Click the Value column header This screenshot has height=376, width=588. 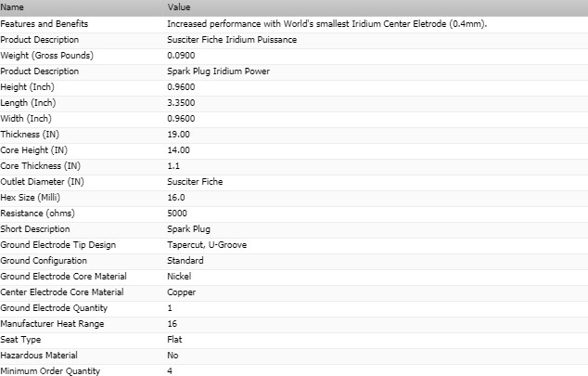point(377,7)
